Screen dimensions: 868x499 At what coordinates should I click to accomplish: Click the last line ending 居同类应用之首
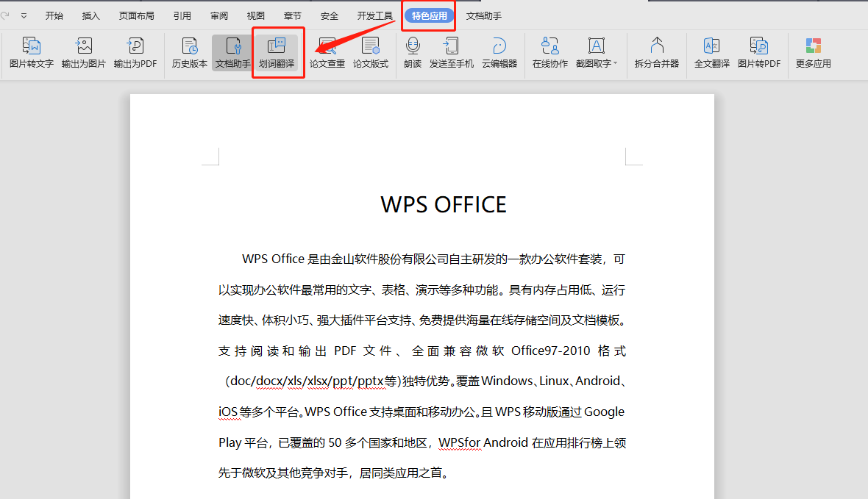332,473
